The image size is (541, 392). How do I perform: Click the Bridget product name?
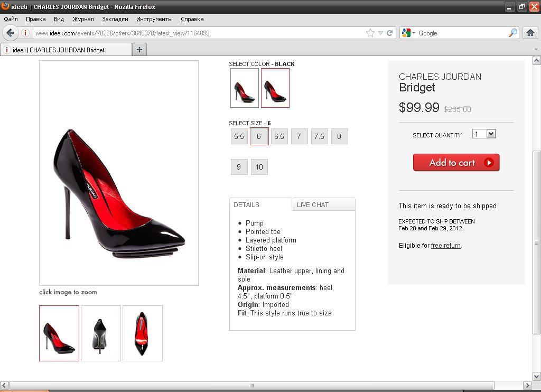[x=417, y=88]
